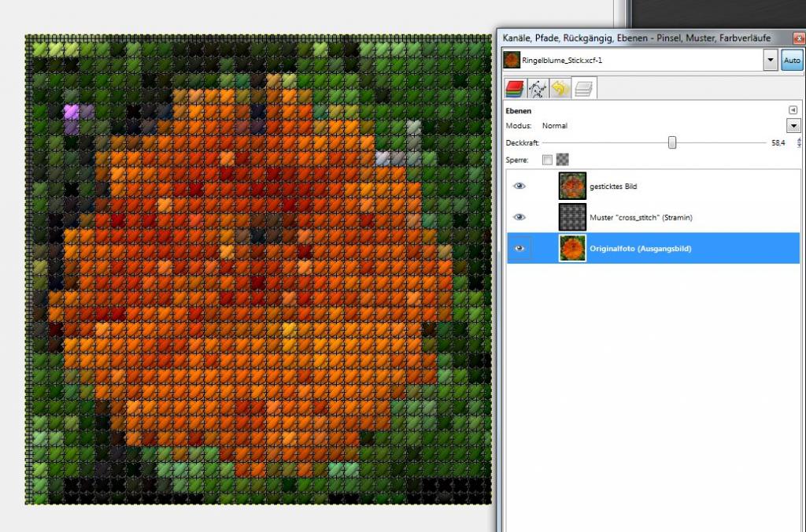Open the image selection dropdown
The image size is (806, 532).
770,60
